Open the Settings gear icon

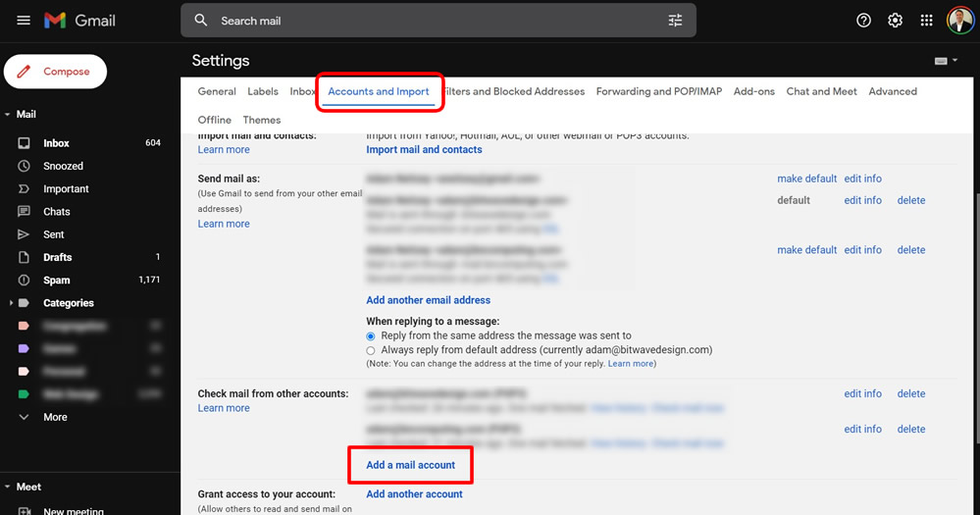tap(895, 21)
